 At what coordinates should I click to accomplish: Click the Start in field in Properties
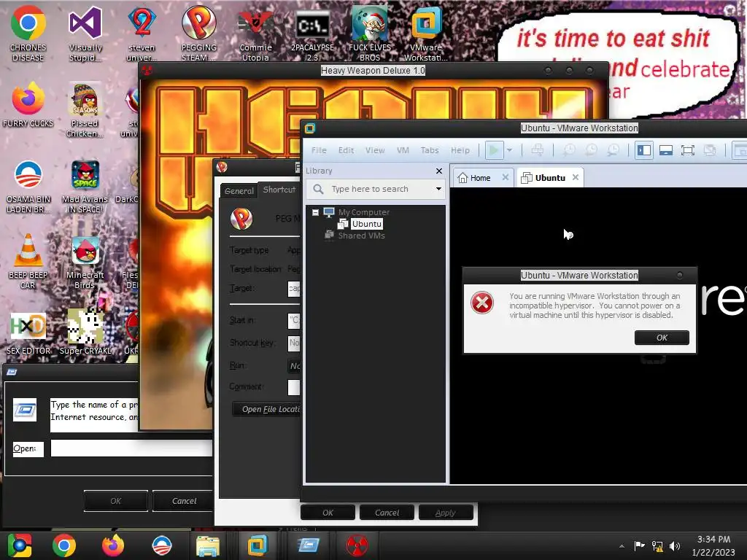pos(294,320)
